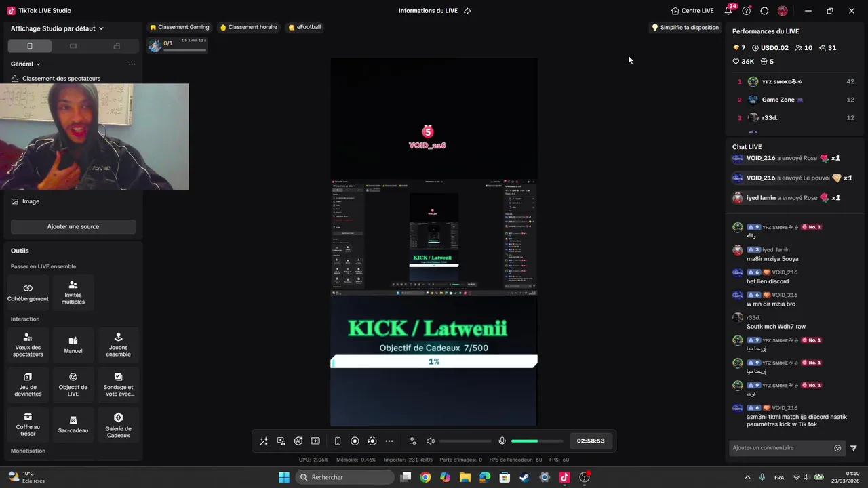Open emoji picker in comment box
The height and width of the screenshot is (488, 868).
[x=837, y=448]
